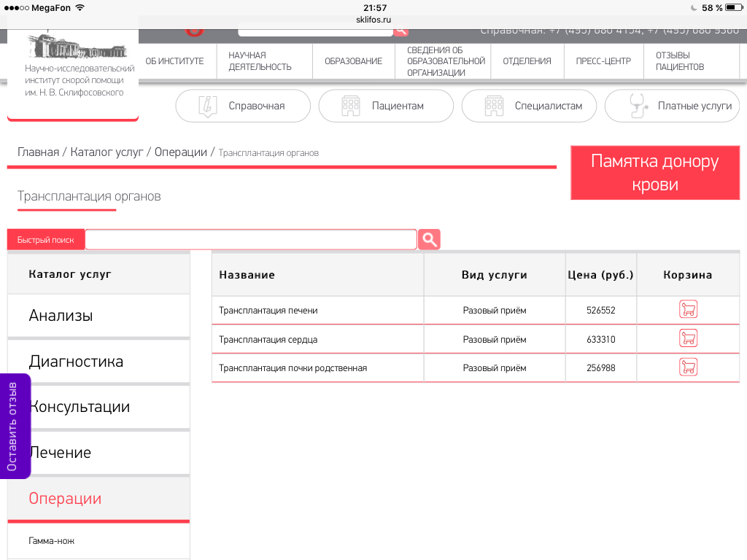Click the institute logo image

71,47
